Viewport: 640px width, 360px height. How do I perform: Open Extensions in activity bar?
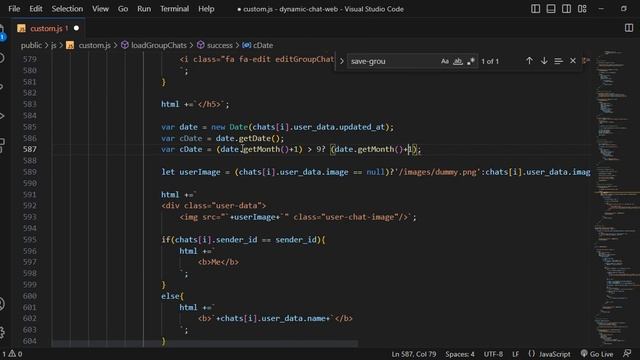click(x=2, y=145)
